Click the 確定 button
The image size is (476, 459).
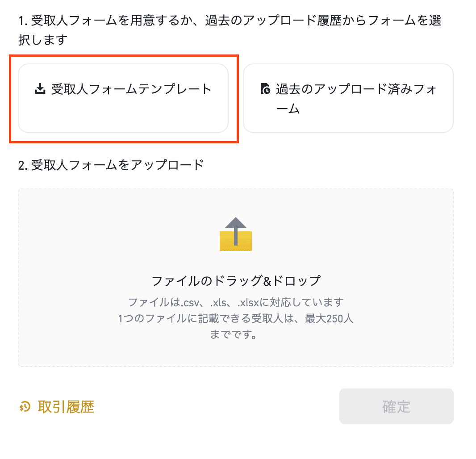pyautogui.click(x=397, y=406)
